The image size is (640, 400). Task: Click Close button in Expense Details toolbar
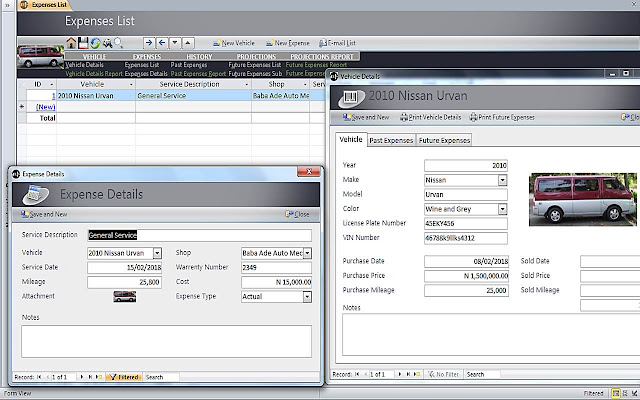(x=297, y=214)
